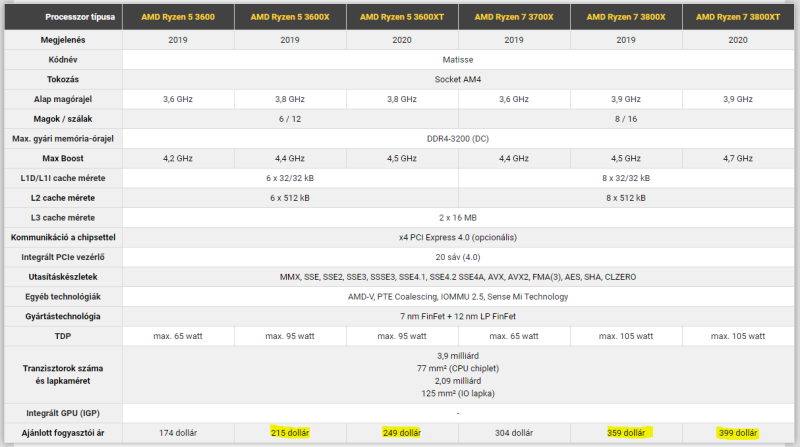Click the Egyéb technológiák row label
The width and height of the screenshot is (800, 447).
63,297
